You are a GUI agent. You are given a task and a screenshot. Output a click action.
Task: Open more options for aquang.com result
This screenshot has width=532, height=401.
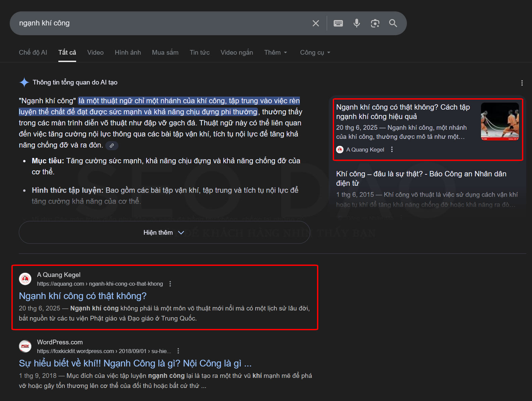click(170, 284)
